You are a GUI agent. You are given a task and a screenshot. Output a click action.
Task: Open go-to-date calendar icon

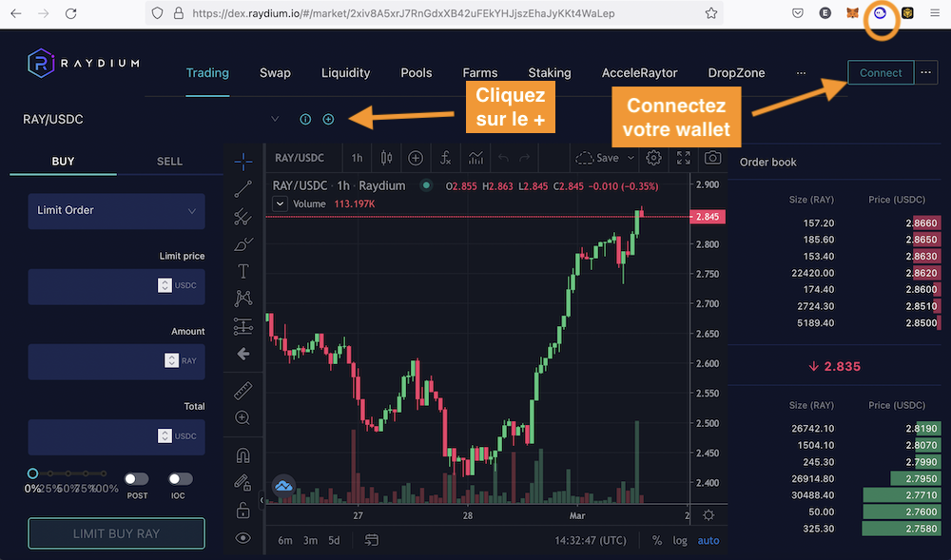[372, 540]
